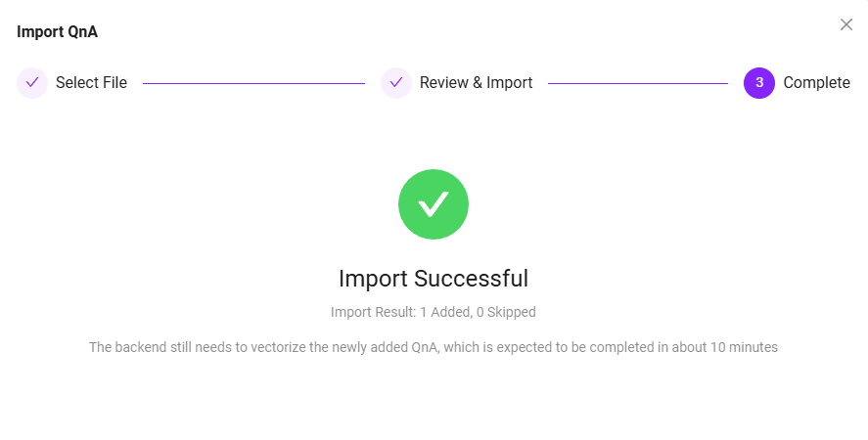Click the empty area below the vectorization notice

[x=434, y=401]
